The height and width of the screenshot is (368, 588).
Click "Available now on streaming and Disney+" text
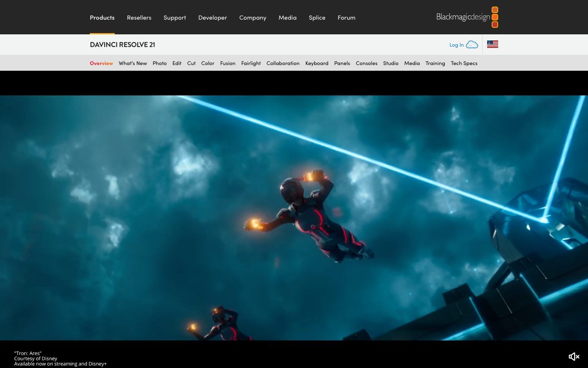pos(60,364)
